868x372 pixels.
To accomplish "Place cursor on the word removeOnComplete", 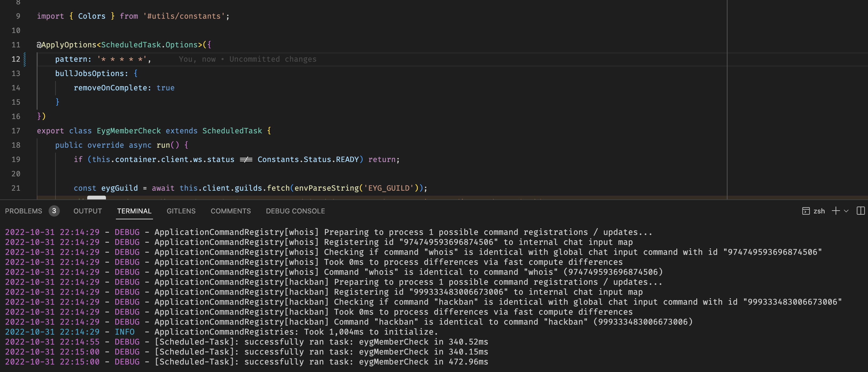I will point(111,88).
